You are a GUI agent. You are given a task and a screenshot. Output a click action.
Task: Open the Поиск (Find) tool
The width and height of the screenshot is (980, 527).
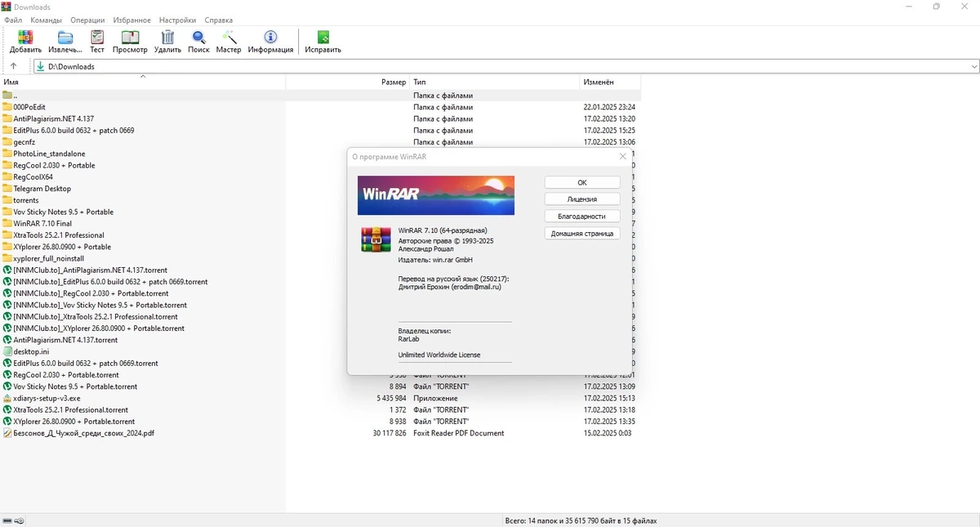point(198,42)
